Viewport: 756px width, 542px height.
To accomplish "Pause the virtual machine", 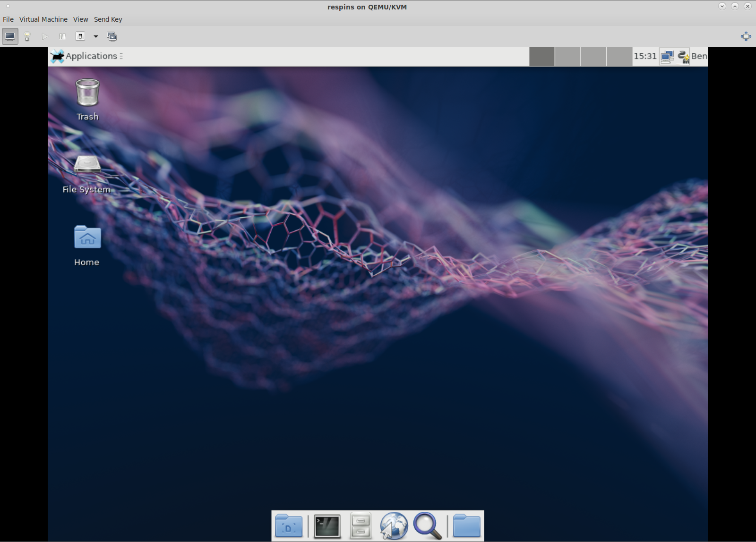I will coord(62,36).
